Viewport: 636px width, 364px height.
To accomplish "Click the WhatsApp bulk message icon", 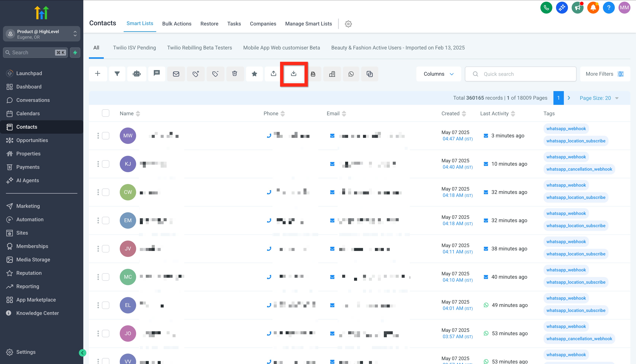I will pyautogui.click(x=351, y=74).
